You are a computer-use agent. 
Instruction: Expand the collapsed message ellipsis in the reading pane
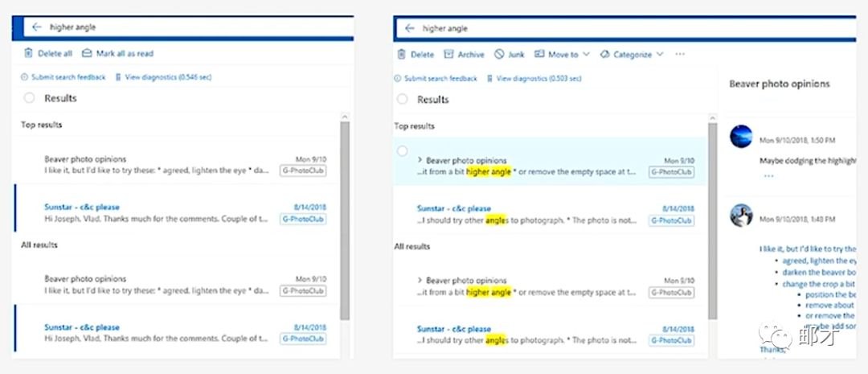tap(768, 175)
